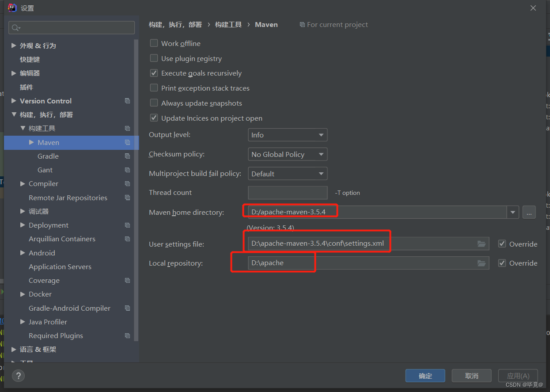Collapse the 构建工具 tree node
Viewport: 550px width, 392px height.
point(23,128)
